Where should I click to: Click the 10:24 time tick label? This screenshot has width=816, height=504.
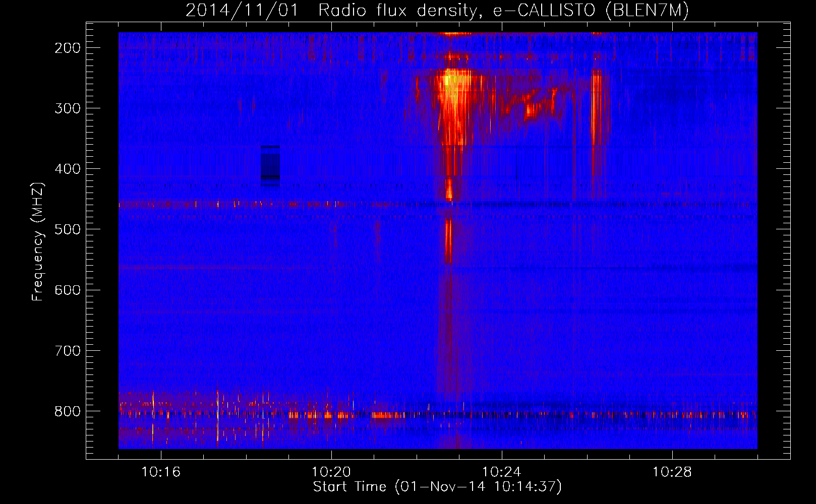[502, 472]
